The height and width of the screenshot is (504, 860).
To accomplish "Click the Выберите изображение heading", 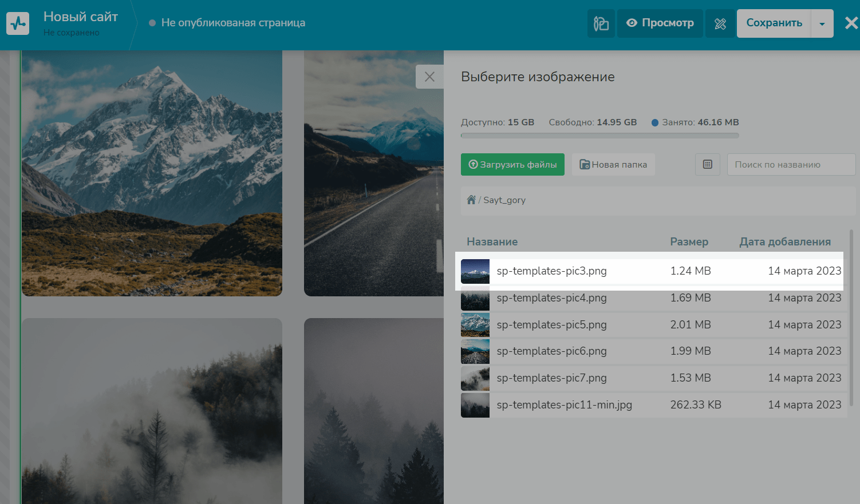I will click(538, 77).
